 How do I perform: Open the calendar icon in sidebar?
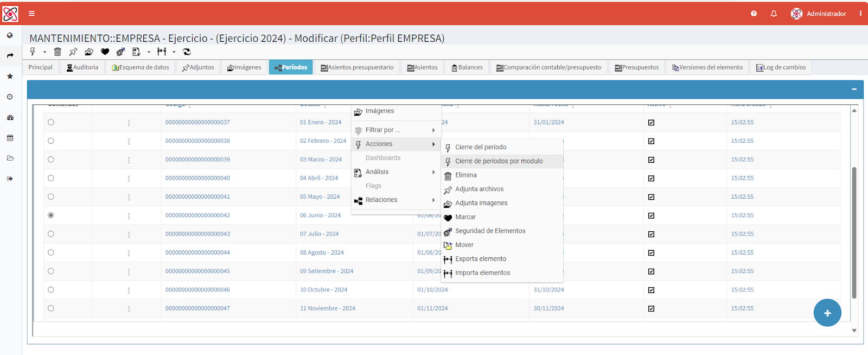tap(10, 138)
